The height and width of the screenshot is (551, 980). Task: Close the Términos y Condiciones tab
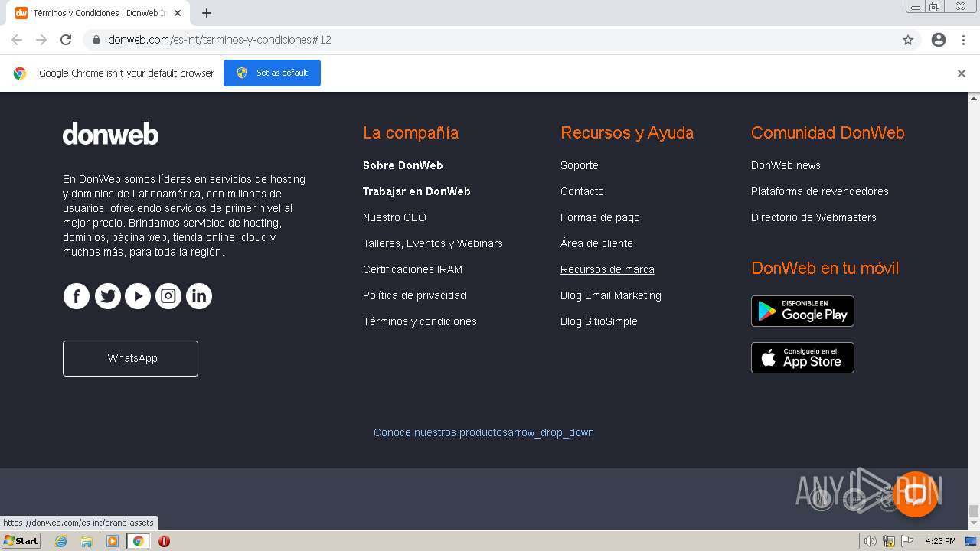178,13
